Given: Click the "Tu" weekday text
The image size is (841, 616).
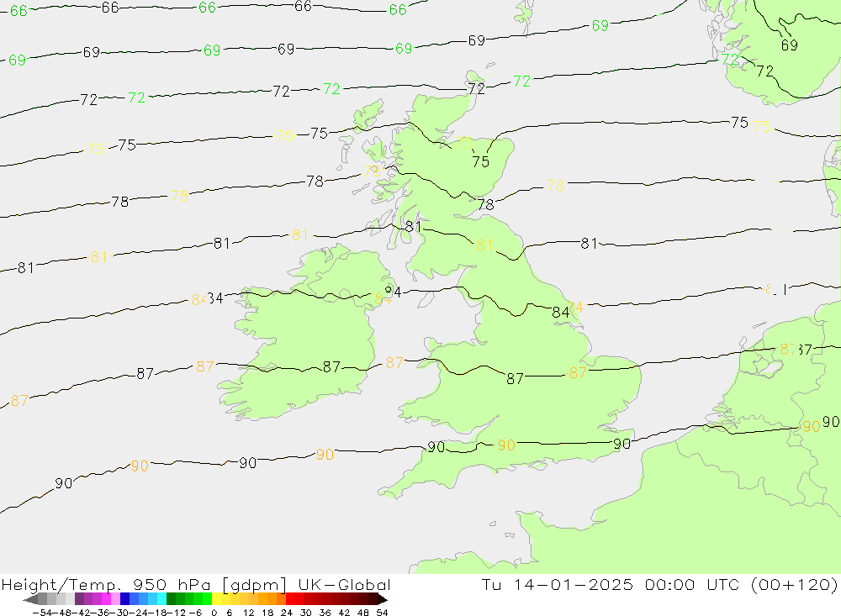Looking at the screenshot, I should (x=491, y=584).
